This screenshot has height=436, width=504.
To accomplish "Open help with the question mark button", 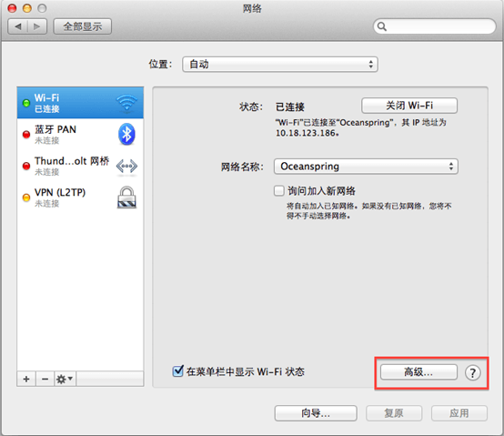I will [472, 373].
